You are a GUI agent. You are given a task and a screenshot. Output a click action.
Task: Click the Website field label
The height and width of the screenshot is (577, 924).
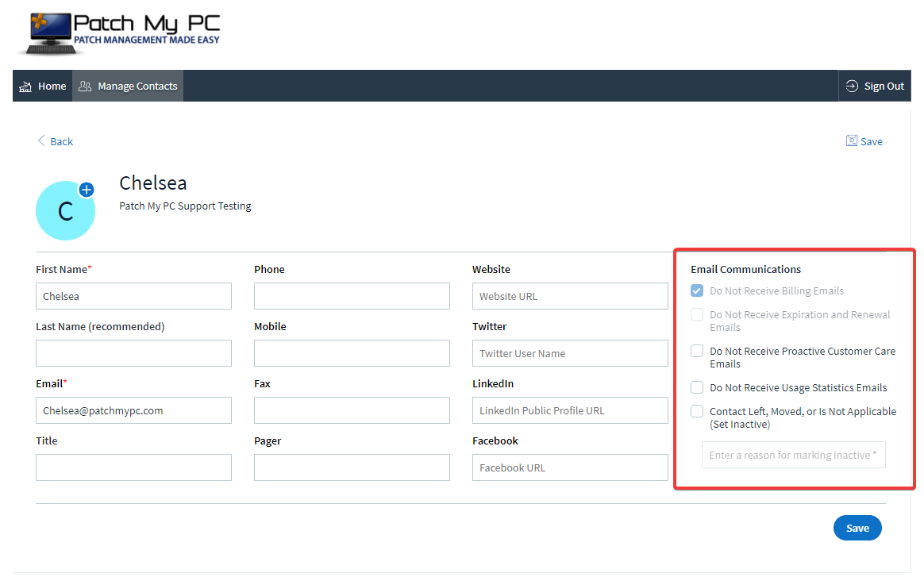click(x=491, y=269)
